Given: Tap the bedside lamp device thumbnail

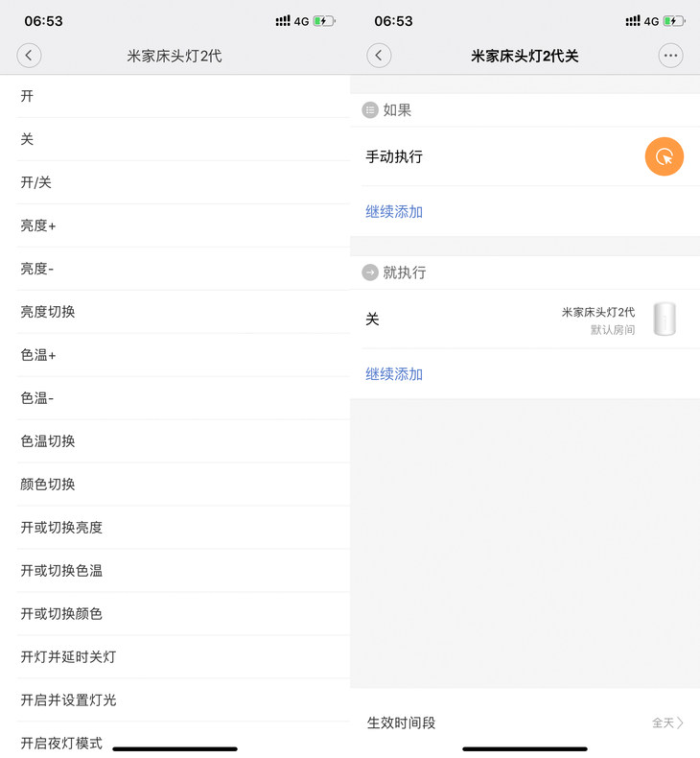Looking at the screenshot, I should (665, 320).
